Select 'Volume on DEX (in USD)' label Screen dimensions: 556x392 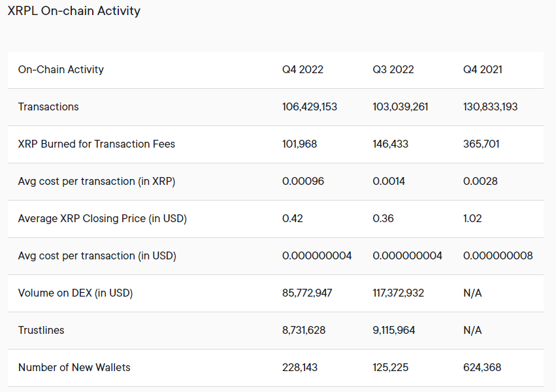tap(76, 293)
